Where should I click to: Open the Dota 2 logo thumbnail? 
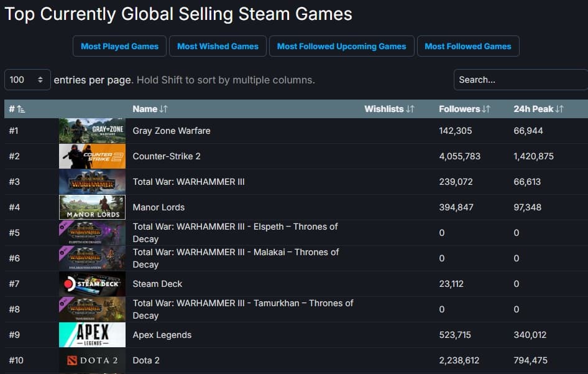coord(92,360)
